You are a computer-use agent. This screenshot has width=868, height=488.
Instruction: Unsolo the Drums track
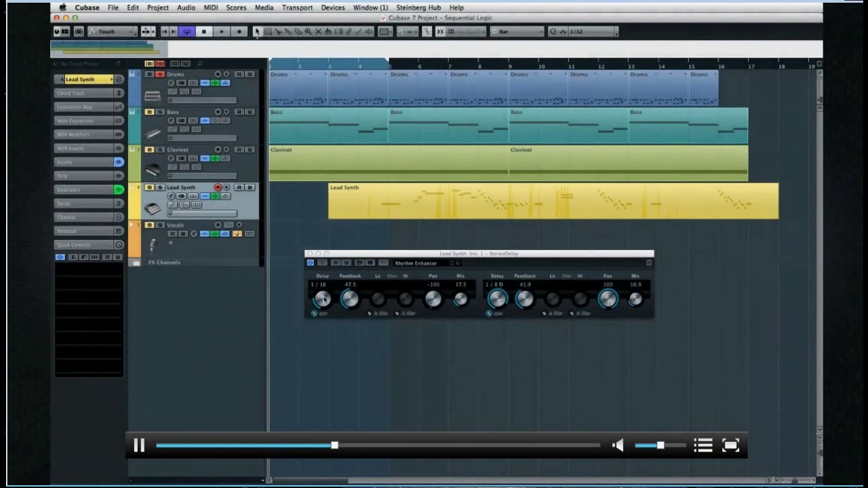tap(160, 74)
